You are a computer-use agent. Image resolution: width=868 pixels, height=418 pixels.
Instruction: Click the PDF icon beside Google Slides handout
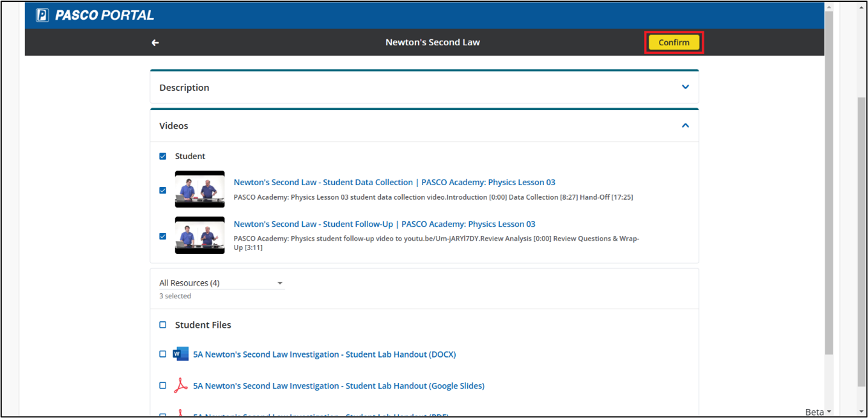pyautogui.click(x=181, y=385)
